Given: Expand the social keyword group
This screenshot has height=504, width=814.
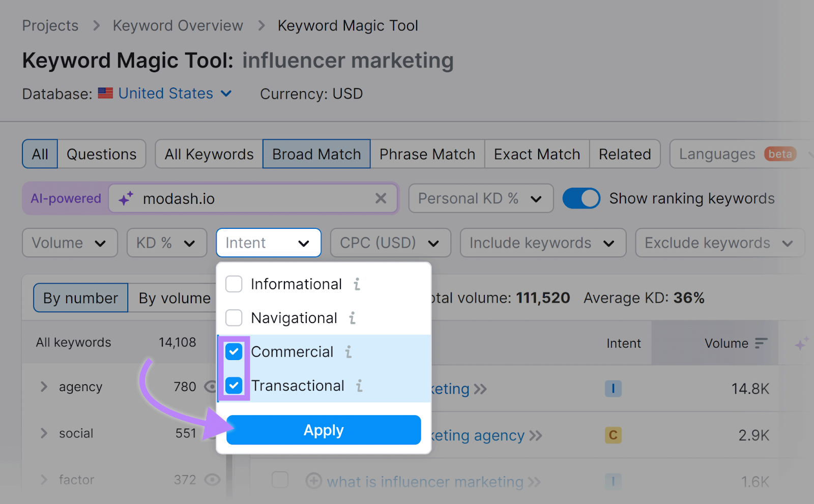Looking at the screenshot, I should coord(44,433).
